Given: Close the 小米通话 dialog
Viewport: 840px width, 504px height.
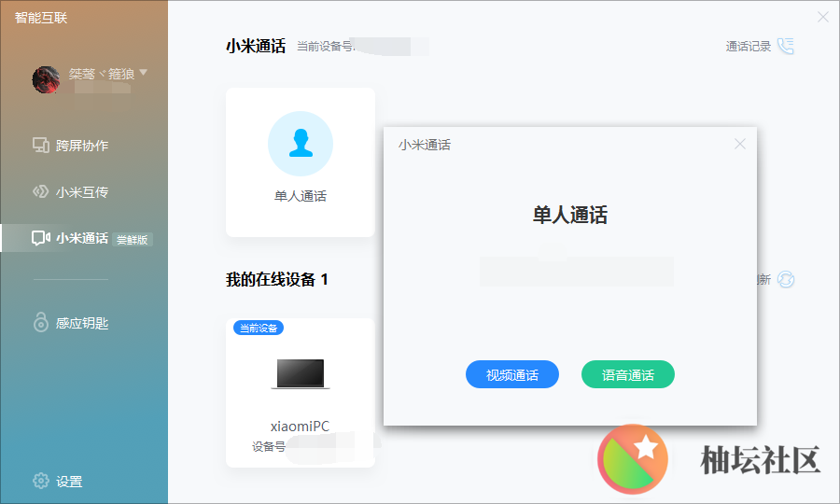Looking at the screenshot, I should [740, 144].
